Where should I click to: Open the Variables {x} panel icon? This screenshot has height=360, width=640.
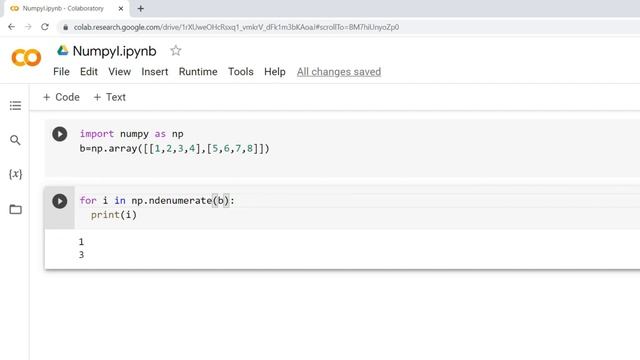tap(16, 174)
